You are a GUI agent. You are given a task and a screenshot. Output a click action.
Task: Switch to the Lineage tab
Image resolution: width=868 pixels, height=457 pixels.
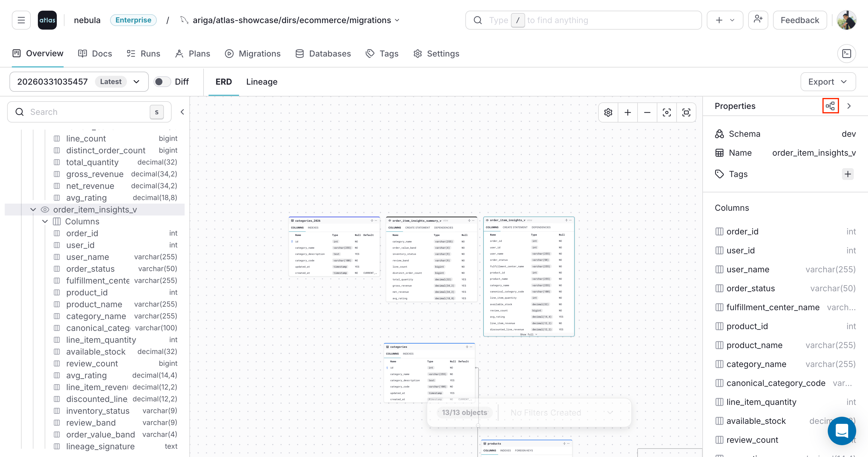(x=262, y=82)
